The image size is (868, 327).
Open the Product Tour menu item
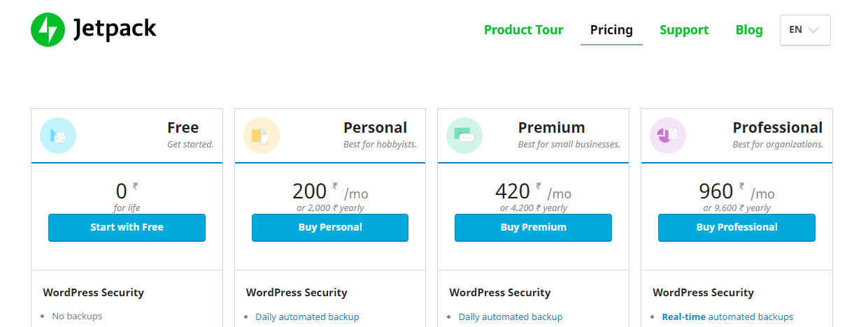click(x=523, y=30)
